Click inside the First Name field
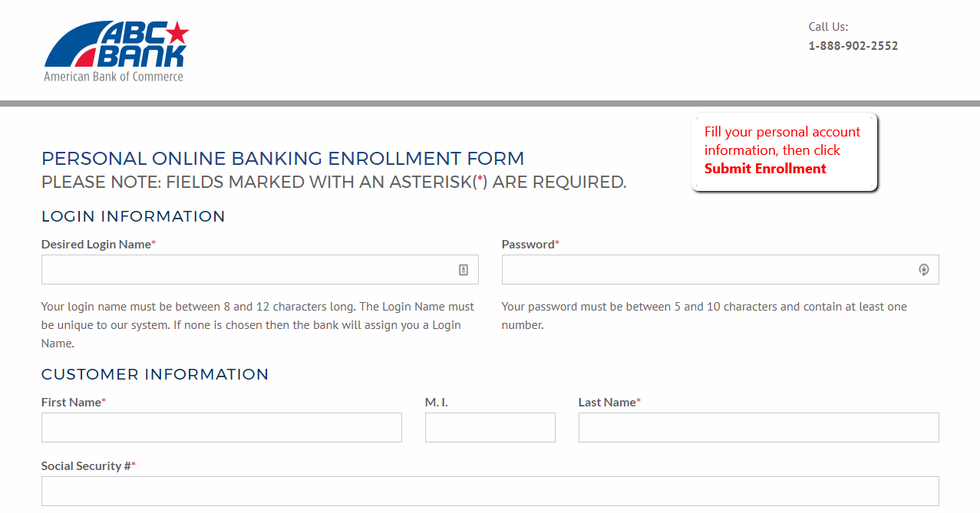 [221, 427]
